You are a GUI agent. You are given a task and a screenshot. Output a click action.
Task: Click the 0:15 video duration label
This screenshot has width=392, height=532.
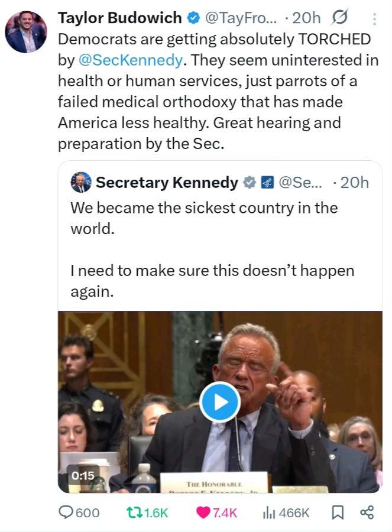(x=83, y=475)
